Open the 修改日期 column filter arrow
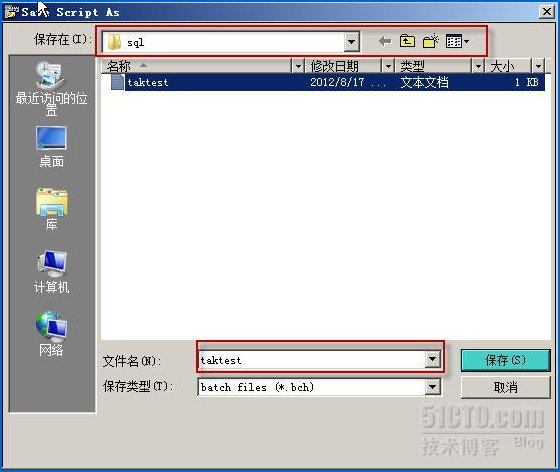The width and height of the screenshot is (560, 472). pyautogui.click(x=388, y=66)
